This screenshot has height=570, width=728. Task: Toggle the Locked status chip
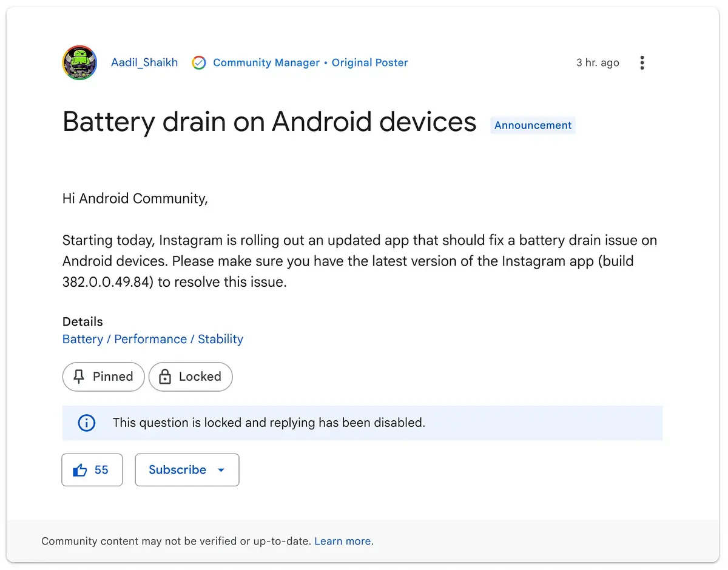point(190,377)
